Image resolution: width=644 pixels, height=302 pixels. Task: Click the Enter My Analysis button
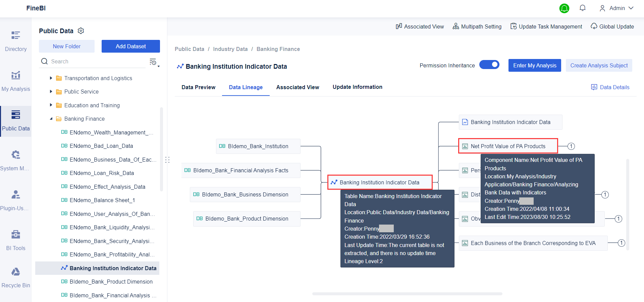(535, 65)
